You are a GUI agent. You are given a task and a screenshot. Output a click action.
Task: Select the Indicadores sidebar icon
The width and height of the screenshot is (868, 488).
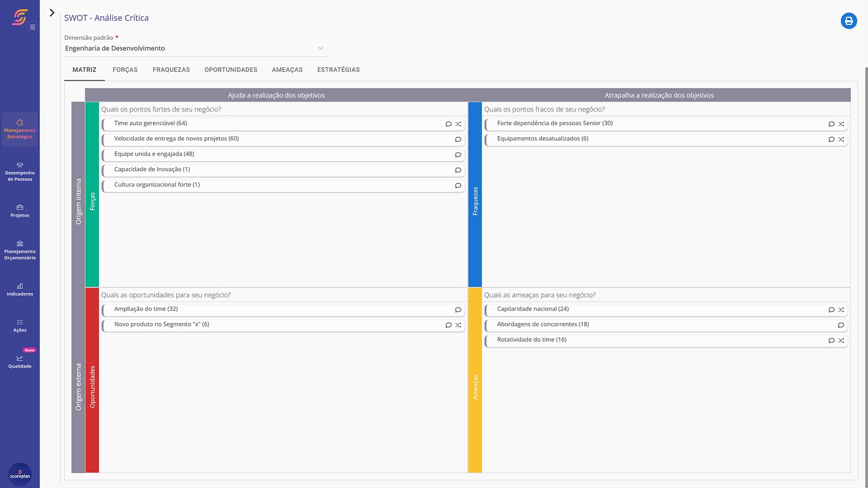[20, 289]
